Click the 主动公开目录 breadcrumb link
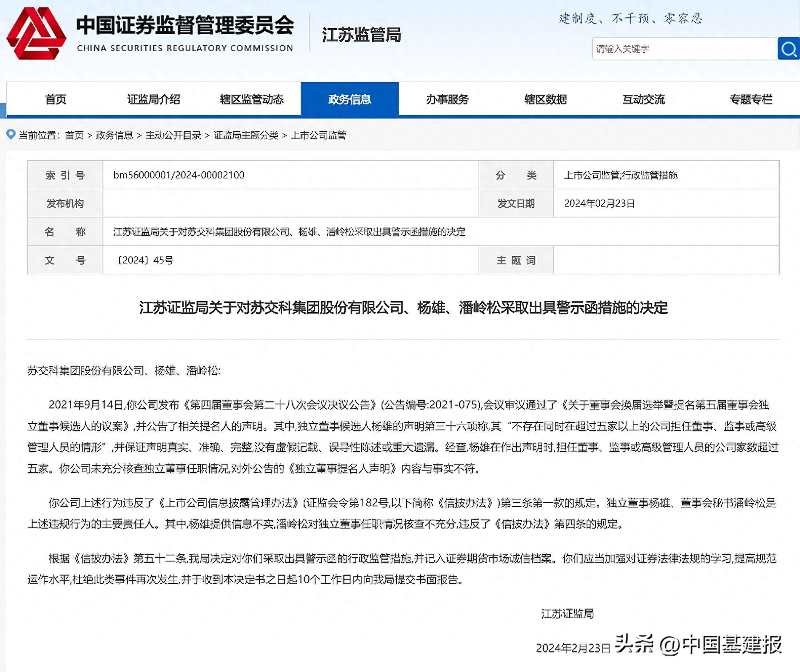 (x=173, y=135)
